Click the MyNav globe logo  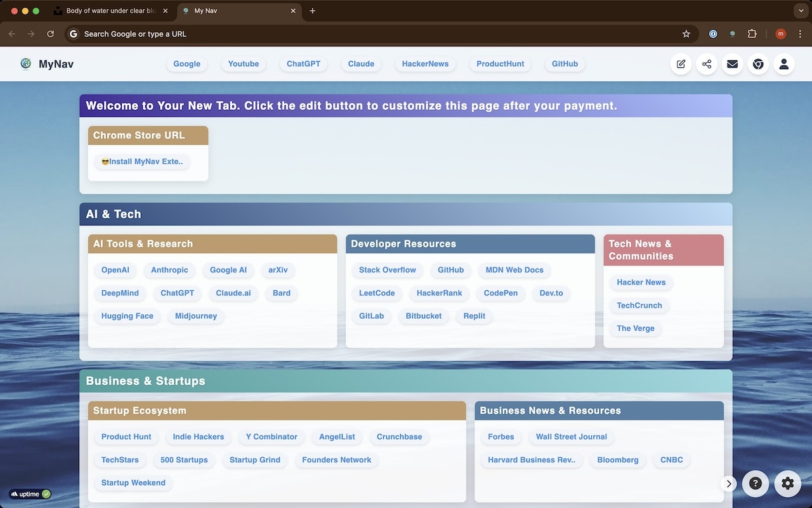[x=26, y=63]
